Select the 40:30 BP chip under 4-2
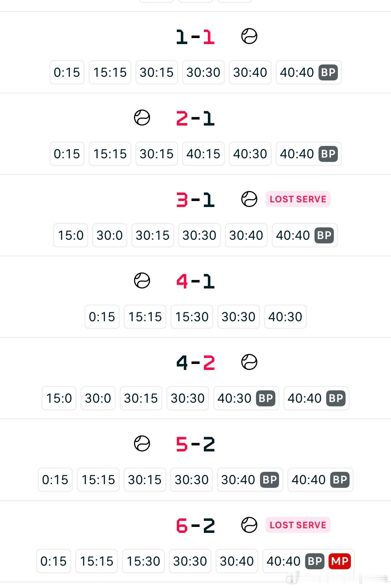The image size is (391, 588). coord(246,398)
